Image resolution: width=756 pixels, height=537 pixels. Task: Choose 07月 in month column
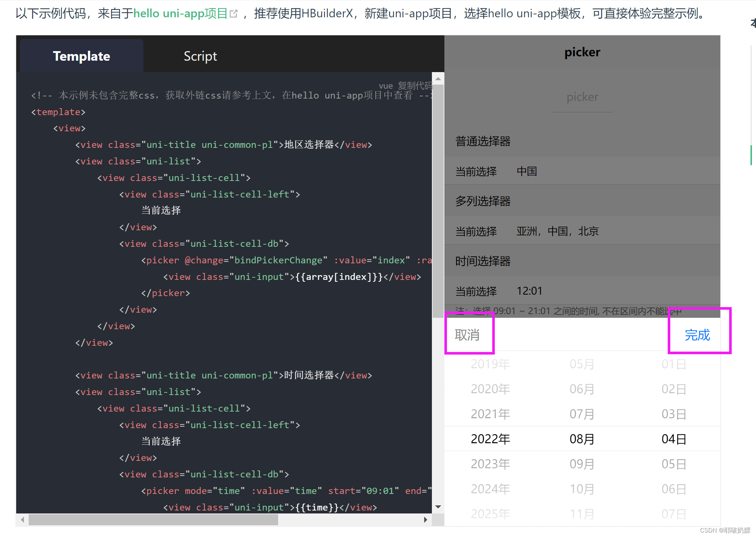(x=582, y=414)
